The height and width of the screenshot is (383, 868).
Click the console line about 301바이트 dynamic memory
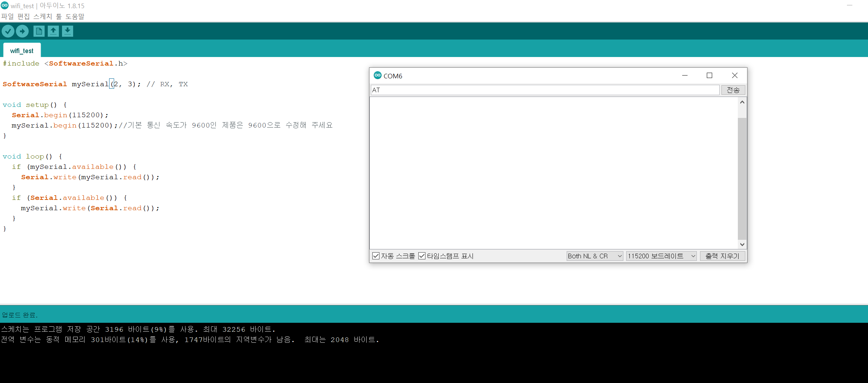[190, 340]
